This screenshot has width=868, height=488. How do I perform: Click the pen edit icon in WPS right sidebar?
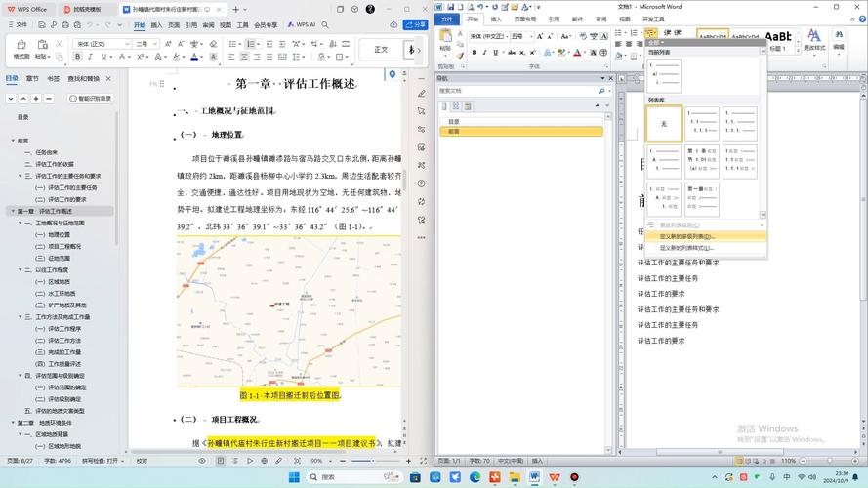(x=422, y=94)
